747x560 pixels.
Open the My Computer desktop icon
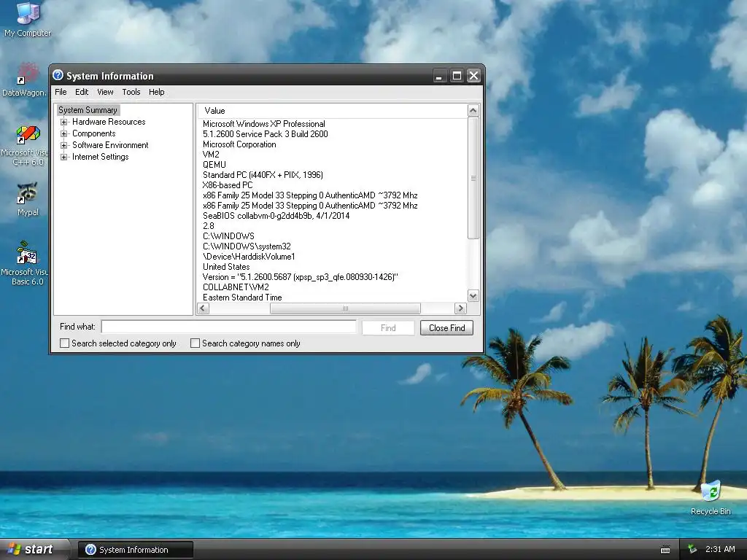point(28,19)
